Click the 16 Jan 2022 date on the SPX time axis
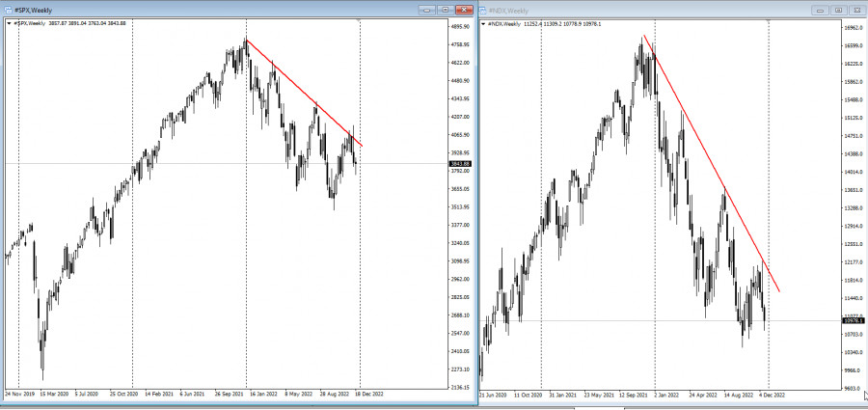Screen dimensions: 868x410 (264, 394)
